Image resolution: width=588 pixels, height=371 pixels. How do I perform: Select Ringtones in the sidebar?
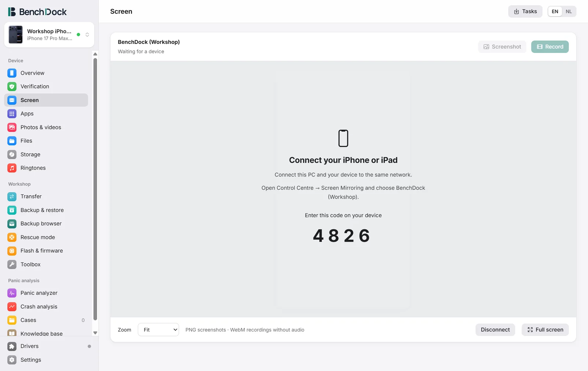(x=46, y=168)
